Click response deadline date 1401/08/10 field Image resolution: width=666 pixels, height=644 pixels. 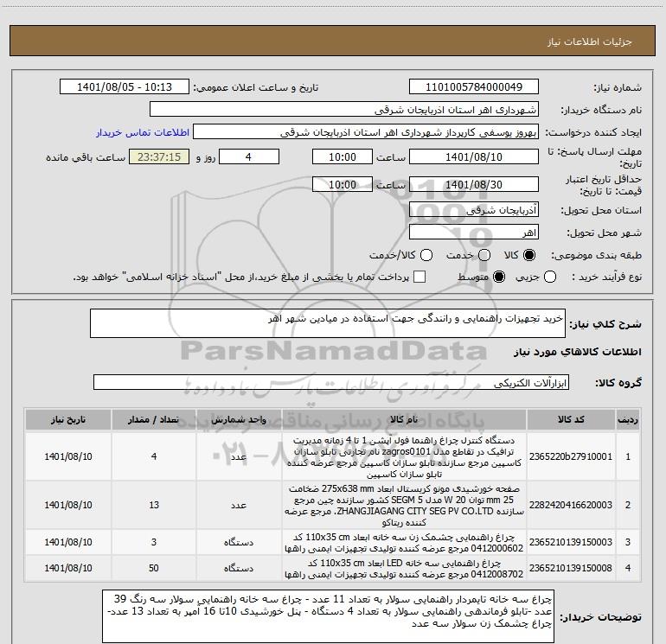pyautogui.click(x=474, y=156)
